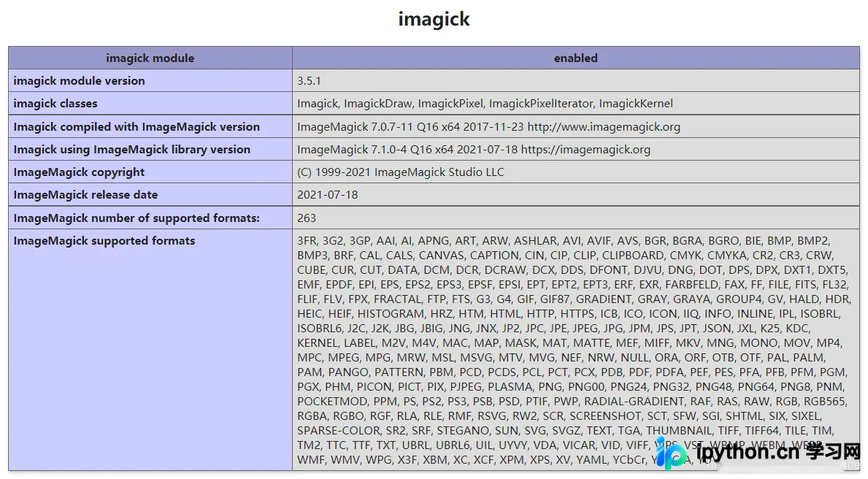Click the 'enabled' header cell
868x479 pixels.
coord(576,58)
